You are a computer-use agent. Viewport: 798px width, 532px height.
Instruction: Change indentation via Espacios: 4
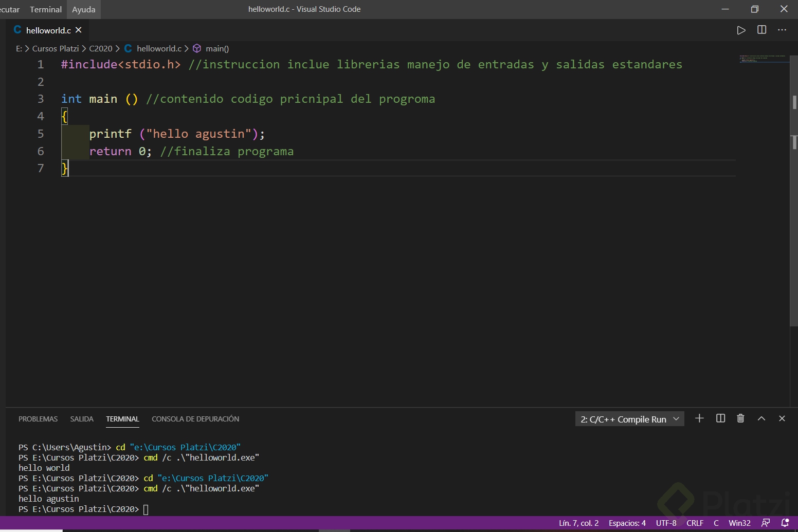pyautogui.click(x=627, y=523)
